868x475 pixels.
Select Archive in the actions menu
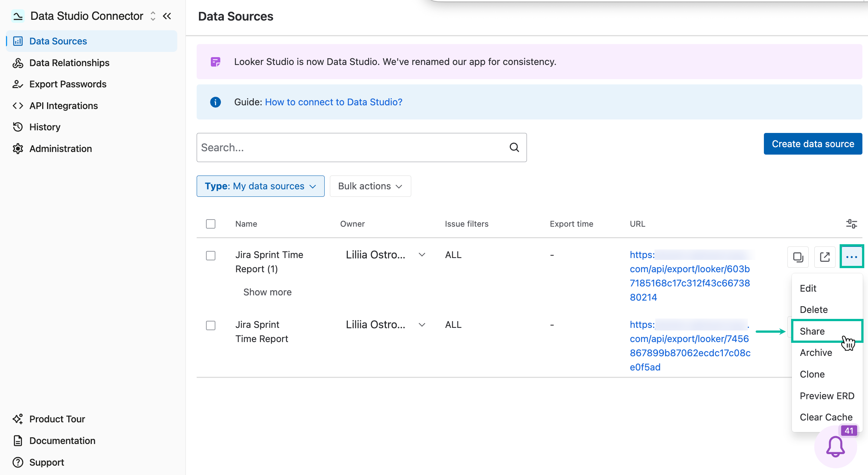pyautogui.click(x=827, y=353)
